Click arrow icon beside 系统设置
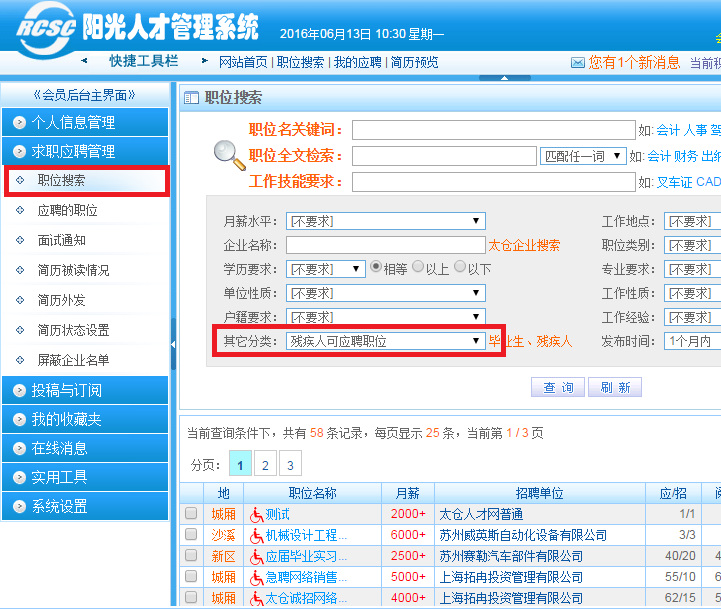This screenshot has height=609, width=721. click(x=19, y=507)
